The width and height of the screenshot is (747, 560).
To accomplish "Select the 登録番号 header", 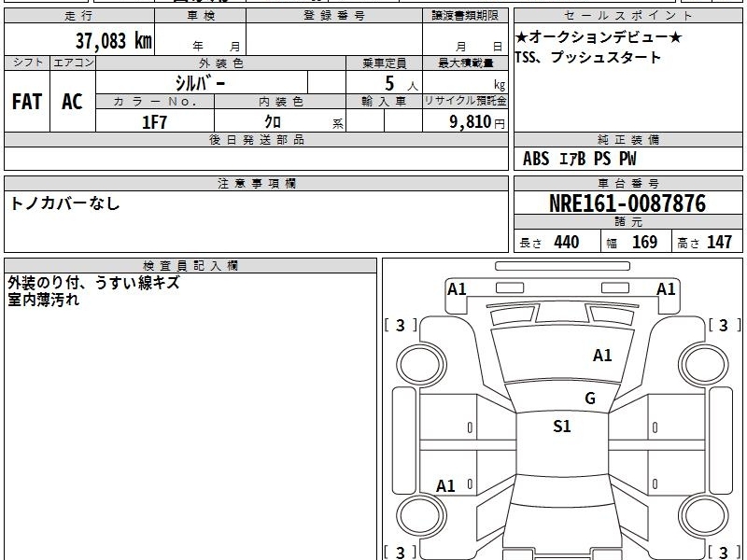I will point(334,16).
